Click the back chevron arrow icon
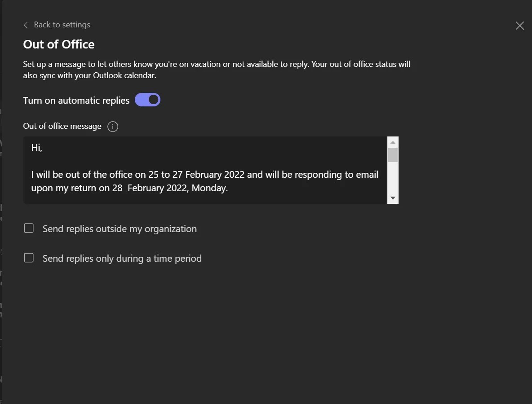The image size is (532, 404). click(x=26, y=25)
